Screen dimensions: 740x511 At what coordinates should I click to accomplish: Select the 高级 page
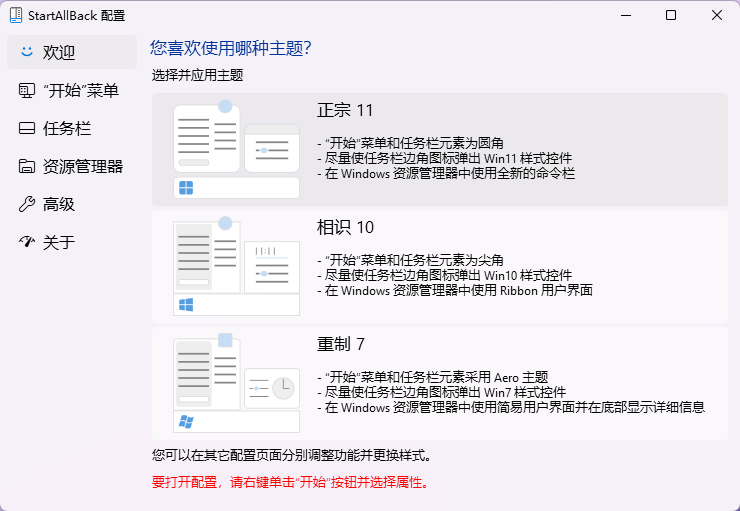[72, 204]
